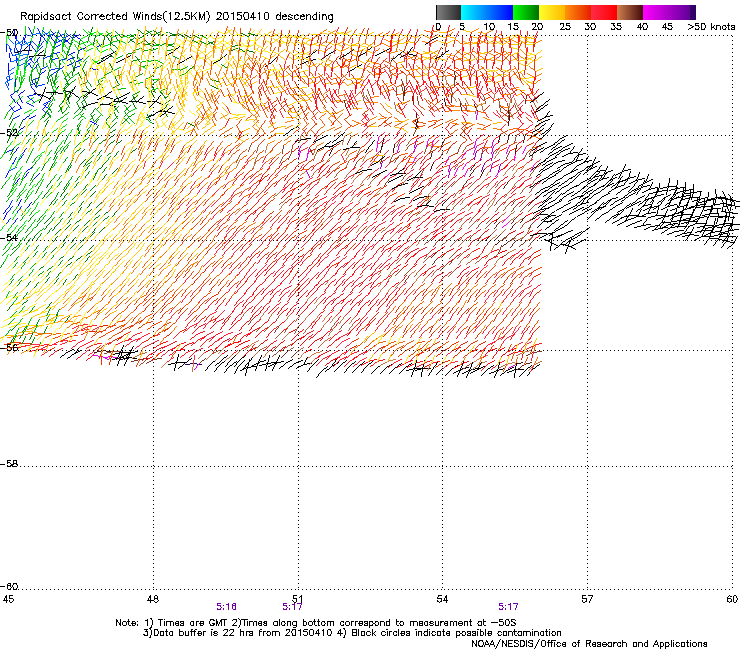Click the longitude label '57'
The width and height of the screenshot is (740, 650).
(587, 599)
